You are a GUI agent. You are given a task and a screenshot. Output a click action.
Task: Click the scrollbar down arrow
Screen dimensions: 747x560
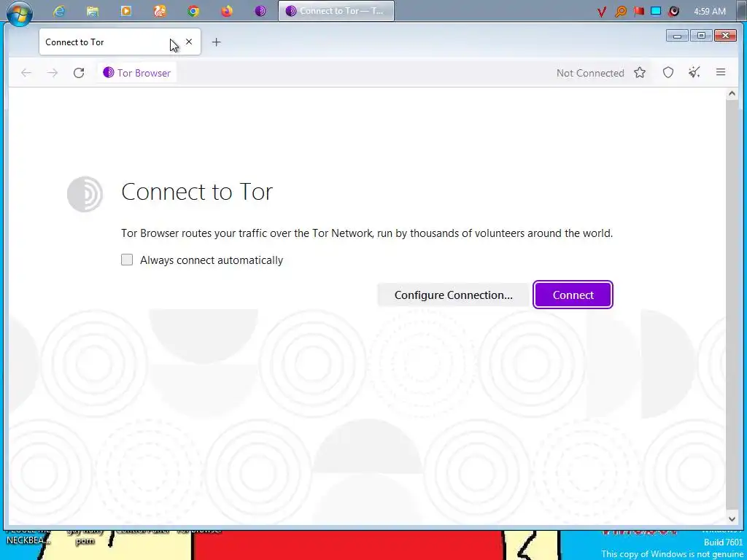click(731, 519)
